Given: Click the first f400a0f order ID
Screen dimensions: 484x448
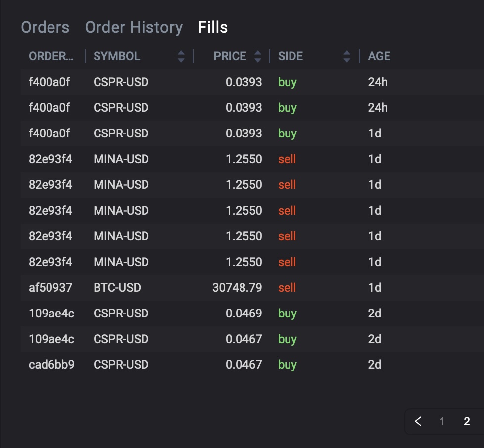Looking at the screenshot, I should (x=49, y=82).
